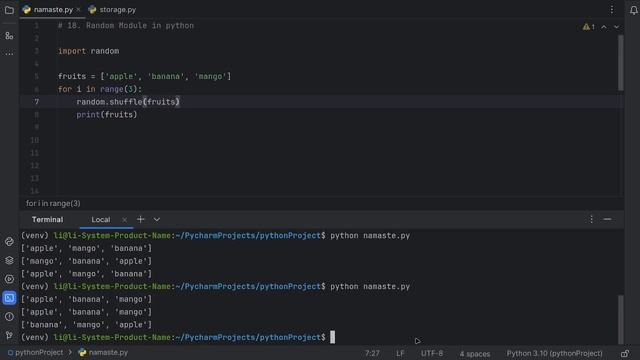Open the terminal shell options dropdown

(157, 220)
